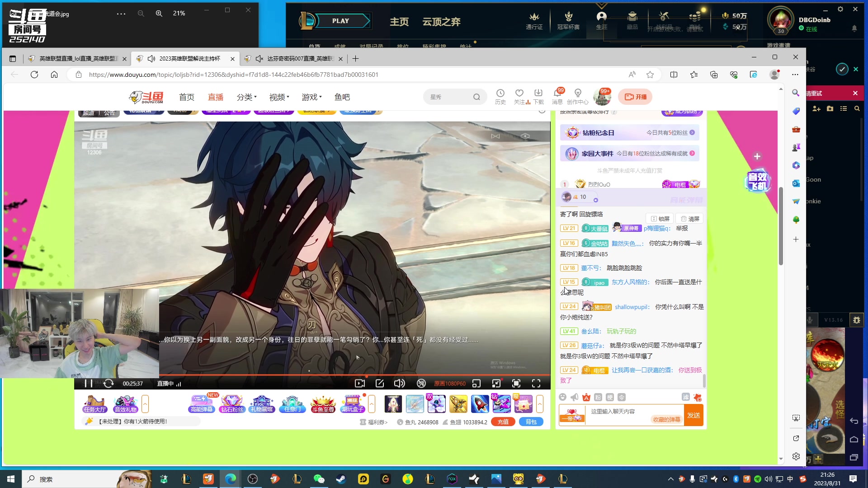
Task: Expand the arrow next to 音效礼物
Action: pos(145,404)
